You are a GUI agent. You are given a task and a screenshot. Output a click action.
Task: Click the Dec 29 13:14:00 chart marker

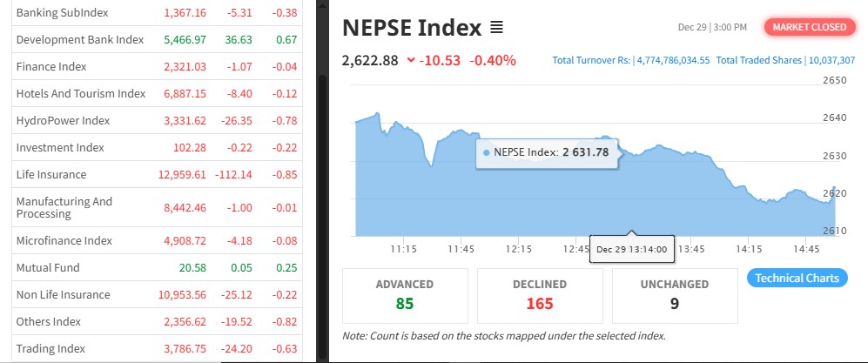[x=632, y=249]
